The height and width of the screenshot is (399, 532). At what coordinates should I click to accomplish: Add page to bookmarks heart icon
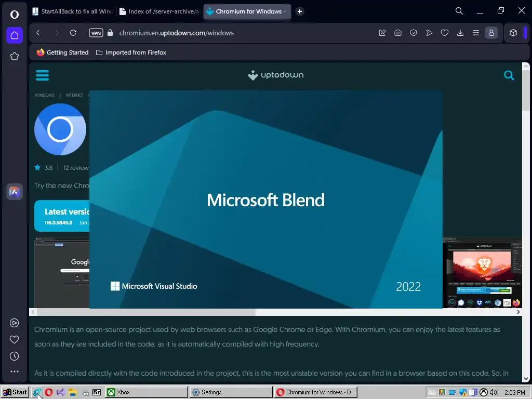tap(445, 33)
